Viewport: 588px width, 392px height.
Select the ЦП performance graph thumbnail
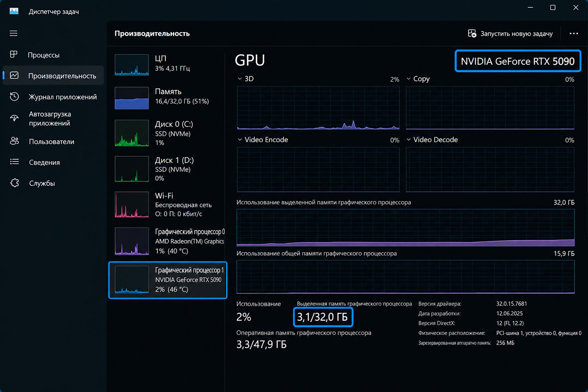click(x=132, y=65)
